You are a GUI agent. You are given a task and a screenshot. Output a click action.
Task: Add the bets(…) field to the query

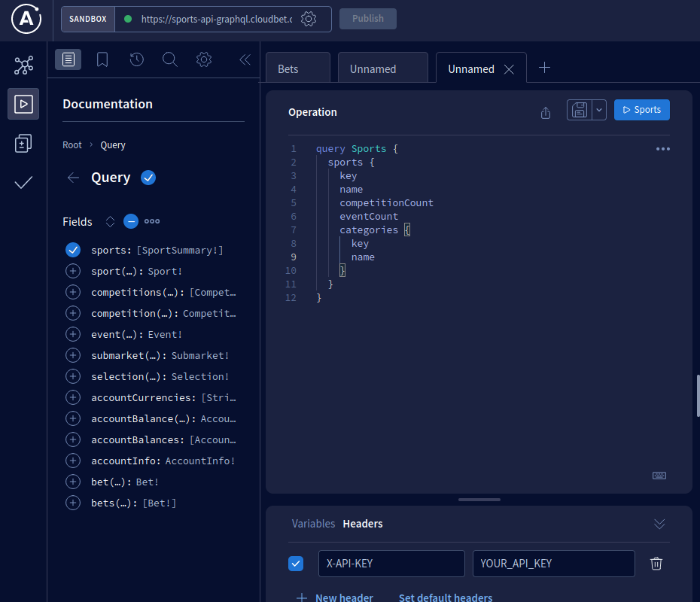tap(73, 503)
